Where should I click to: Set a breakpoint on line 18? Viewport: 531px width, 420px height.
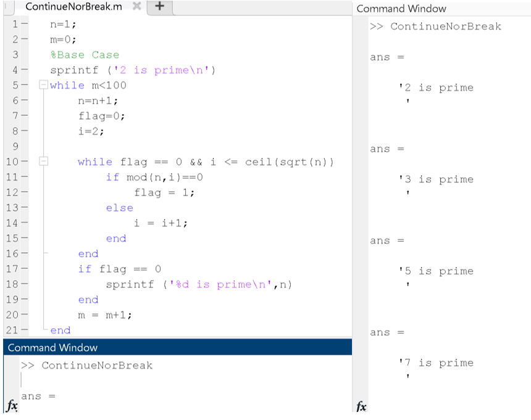[x=24, y=284]
